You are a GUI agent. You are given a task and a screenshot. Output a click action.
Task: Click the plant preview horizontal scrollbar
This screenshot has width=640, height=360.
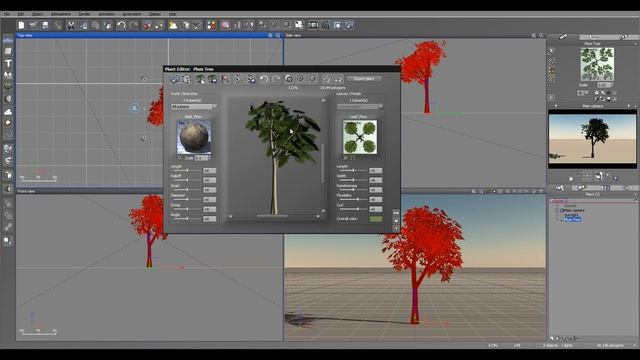274,216
